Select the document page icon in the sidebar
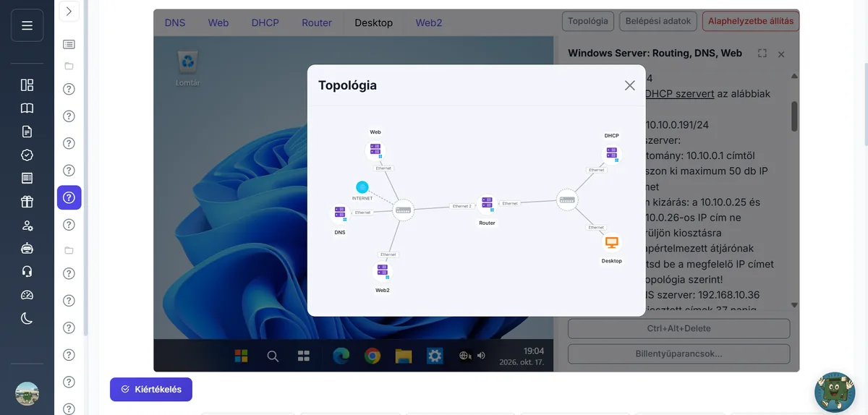 (27, 132)
